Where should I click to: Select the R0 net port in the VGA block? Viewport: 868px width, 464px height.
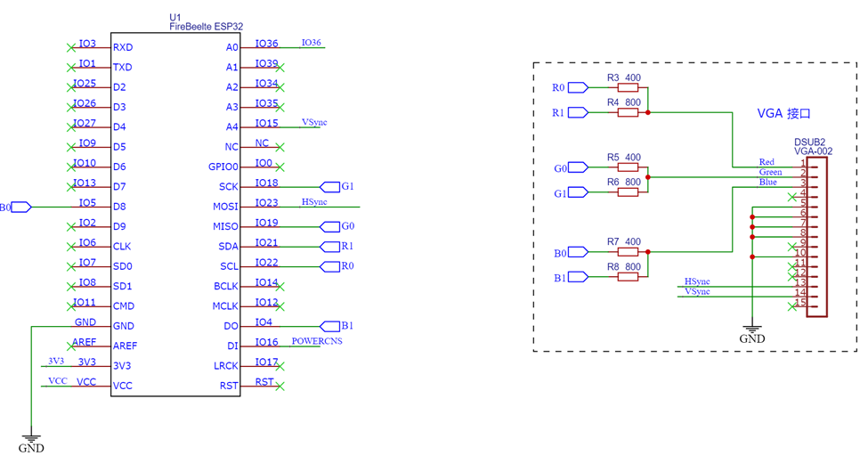tap(578, 87)
